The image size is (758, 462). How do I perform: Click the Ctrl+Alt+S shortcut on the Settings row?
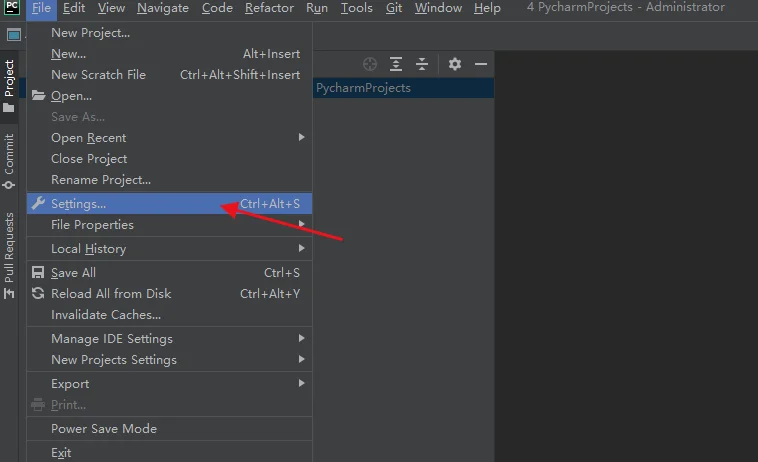[270, 204]
